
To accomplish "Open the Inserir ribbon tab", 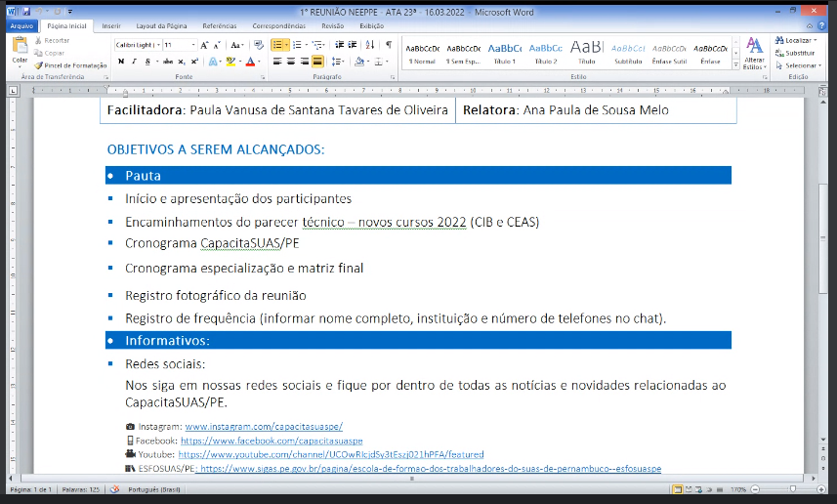I will pyautogui.click(x=111, y=24).
